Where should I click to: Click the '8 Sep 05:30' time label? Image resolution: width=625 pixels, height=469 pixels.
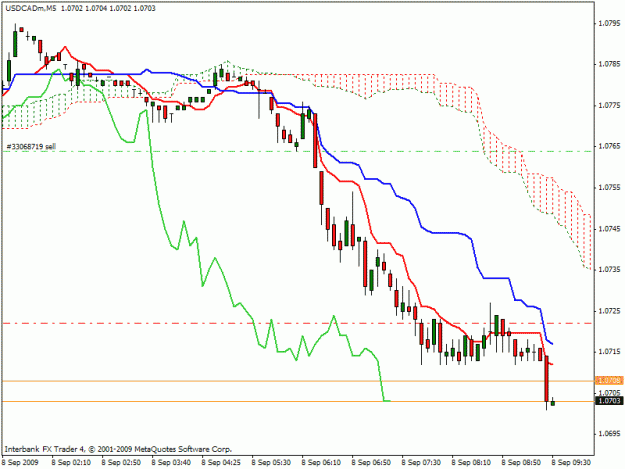pyautogui.click(x=271, y=463)
